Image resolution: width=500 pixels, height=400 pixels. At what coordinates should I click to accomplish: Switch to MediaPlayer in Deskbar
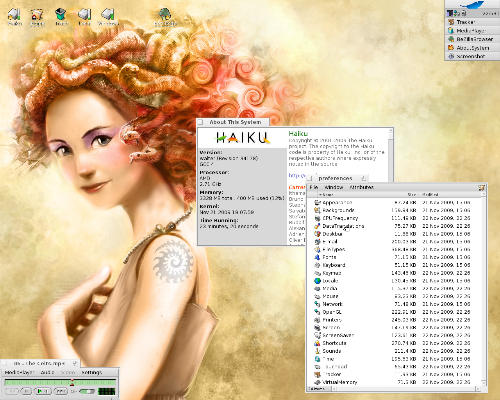(472, 31)
